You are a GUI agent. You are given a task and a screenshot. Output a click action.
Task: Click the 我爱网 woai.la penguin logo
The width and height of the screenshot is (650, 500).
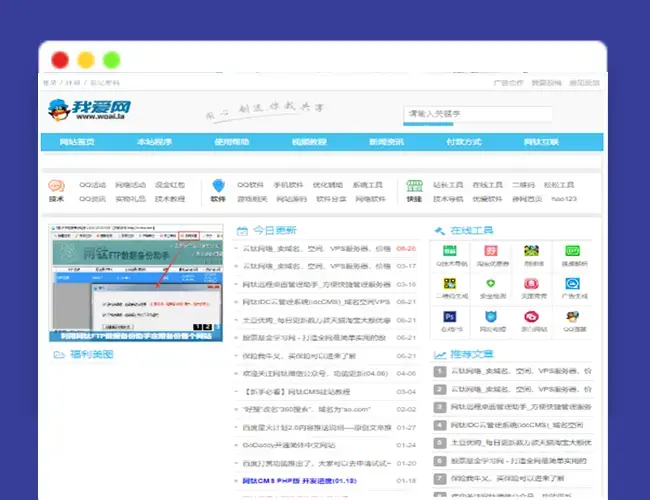point(89,109)
